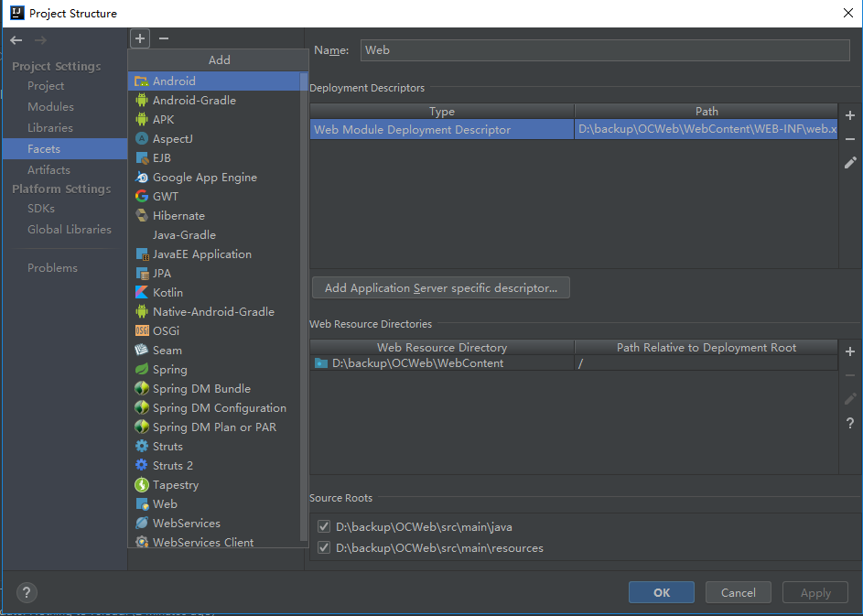The image size is (863, 616).
Task: Click the help button in the bottom left corner
Action: pyautogui.click(x=27, y=592)
